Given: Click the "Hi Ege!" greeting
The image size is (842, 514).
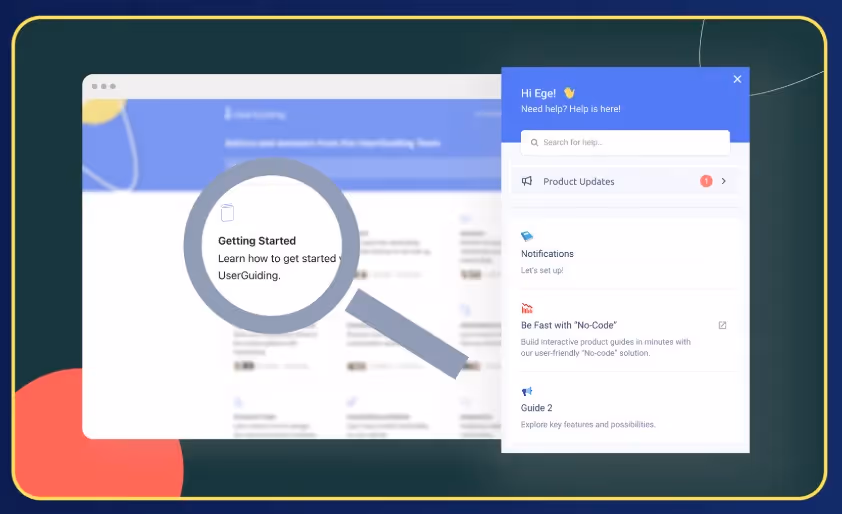Looking at the screenshot, I should tap(538, 93).
